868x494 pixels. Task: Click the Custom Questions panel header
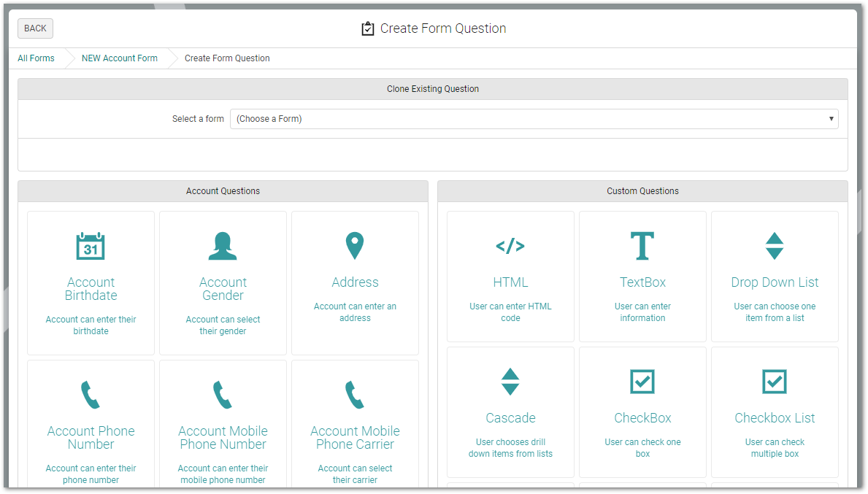click(642, 191)
